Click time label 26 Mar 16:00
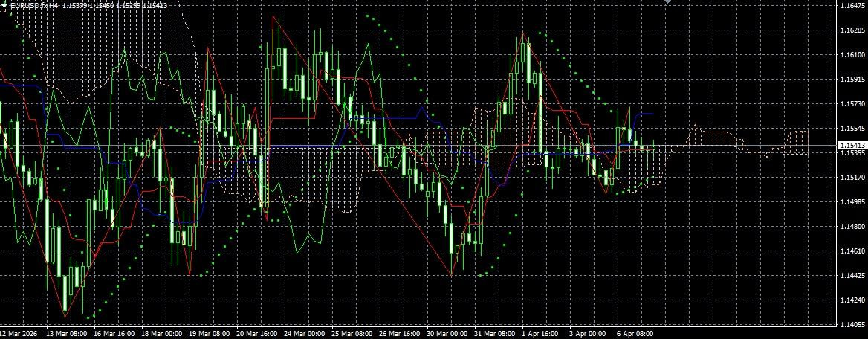 [400, 334]
